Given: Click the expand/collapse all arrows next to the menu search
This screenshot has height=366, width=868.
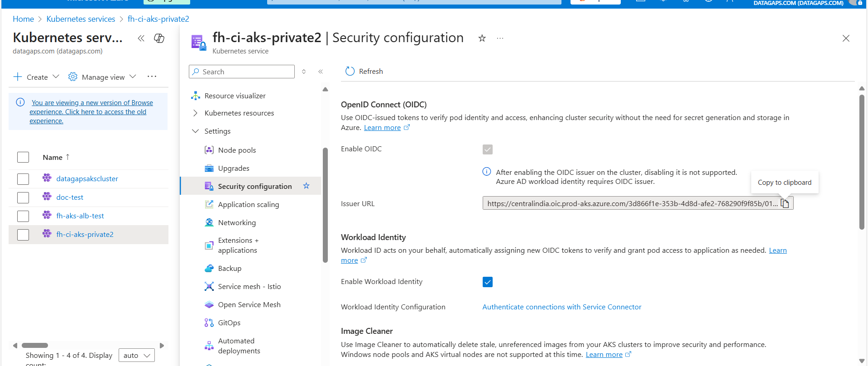Looking at the screenshot, I should pyautogui.click(x=304, y=72).
